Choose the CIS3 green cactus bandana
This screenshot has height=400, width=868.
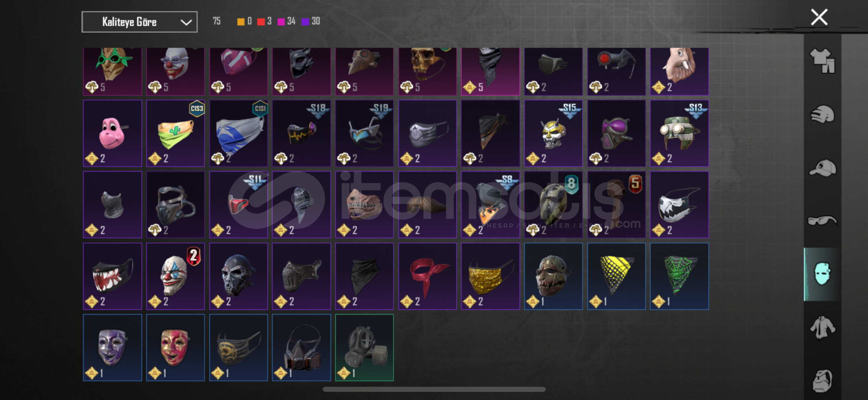175,133
